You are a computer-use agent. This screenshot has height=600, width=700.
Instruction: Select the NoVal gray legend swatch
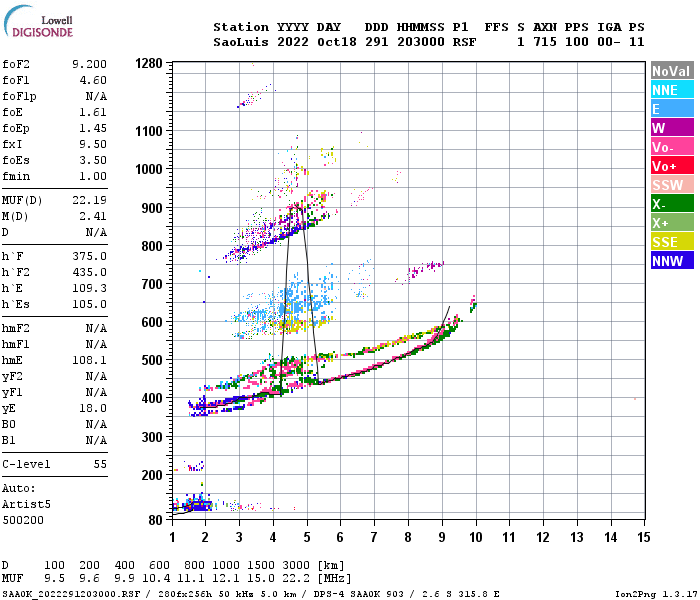coord(672,71)
